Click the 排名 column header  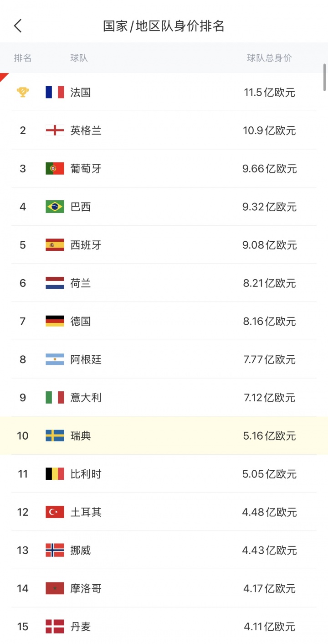(x=23, y=58)
